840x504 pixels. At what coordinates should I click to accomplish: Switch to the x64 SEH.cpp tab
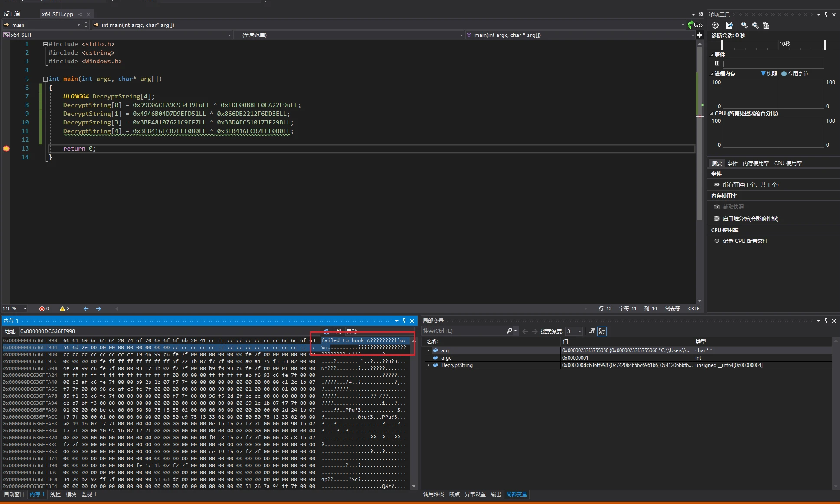pos(57,14)
